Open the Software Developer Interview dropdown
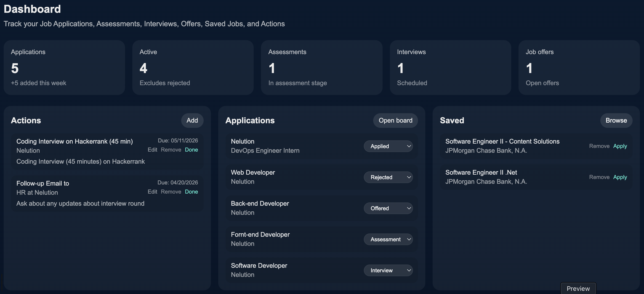This screenshot has height=294, width=644. pyautogui.click(x=388, y=270)
